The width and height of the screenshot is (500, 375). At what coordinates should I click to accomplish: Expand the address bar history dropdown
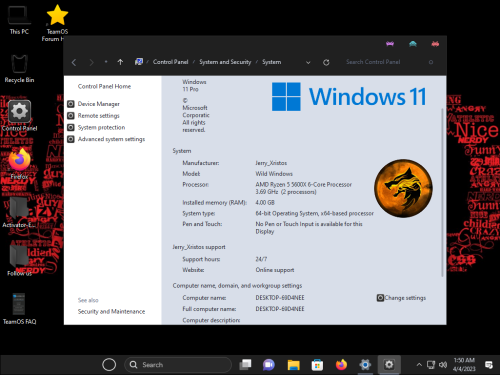tap(308, 62)
